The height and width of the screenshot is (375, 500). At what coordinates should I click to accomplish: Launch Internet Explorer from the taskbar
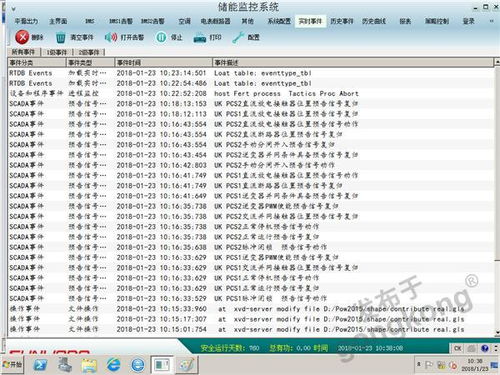pyautogui.click(x=114, y=365)
